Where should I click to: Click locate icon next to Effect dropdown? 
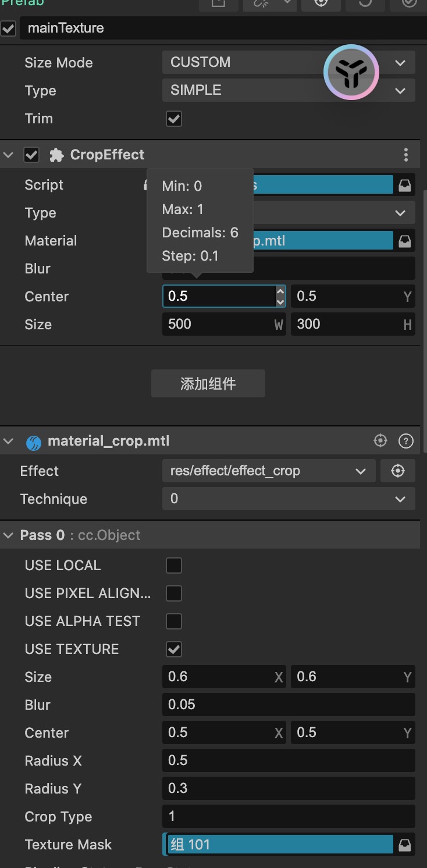click(398, 471)
